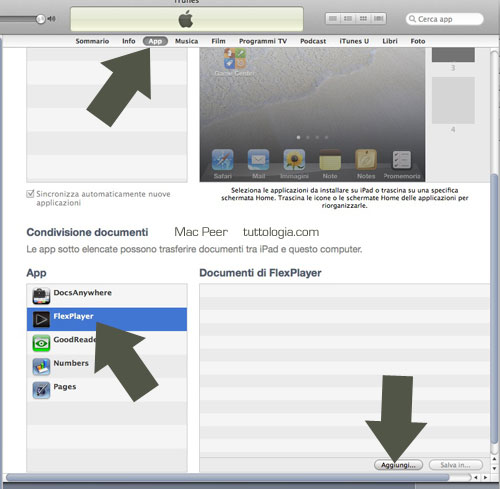
Task: Select the yellow Note icon in dock
Action: coord(330,160)
